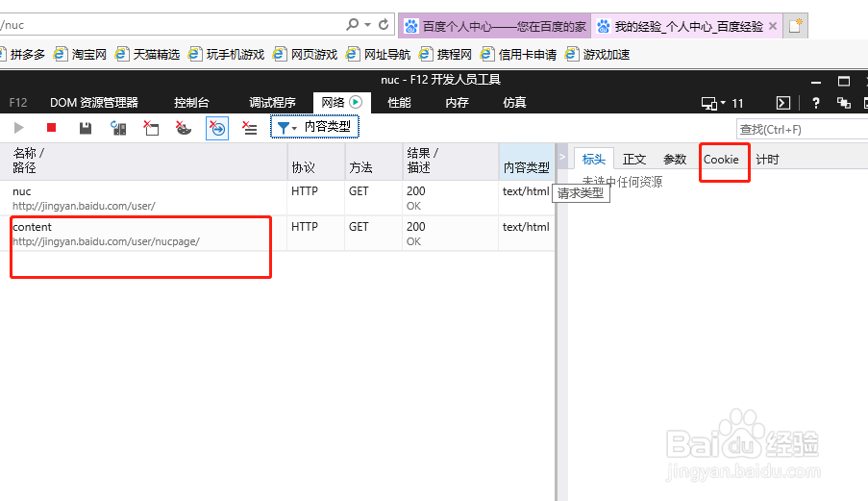Open the 玩手机游戏 favorites link

pos(227,54)
